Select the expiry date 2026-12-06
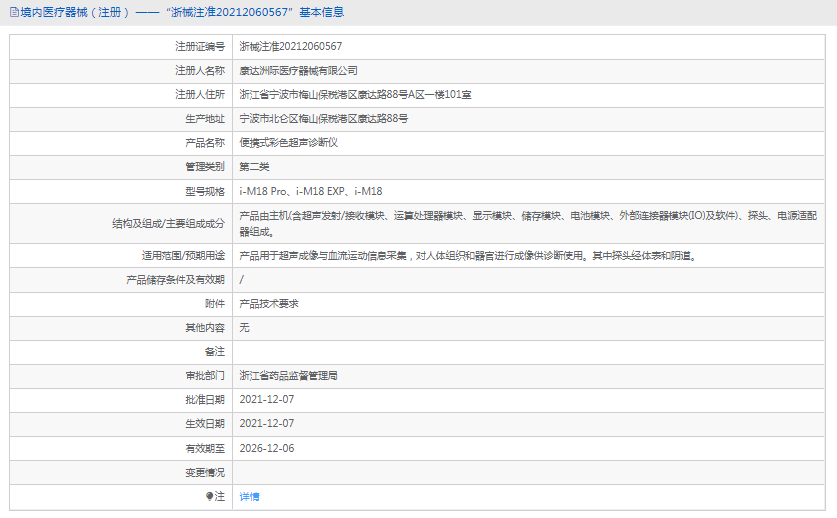 [x=267, y=449]
